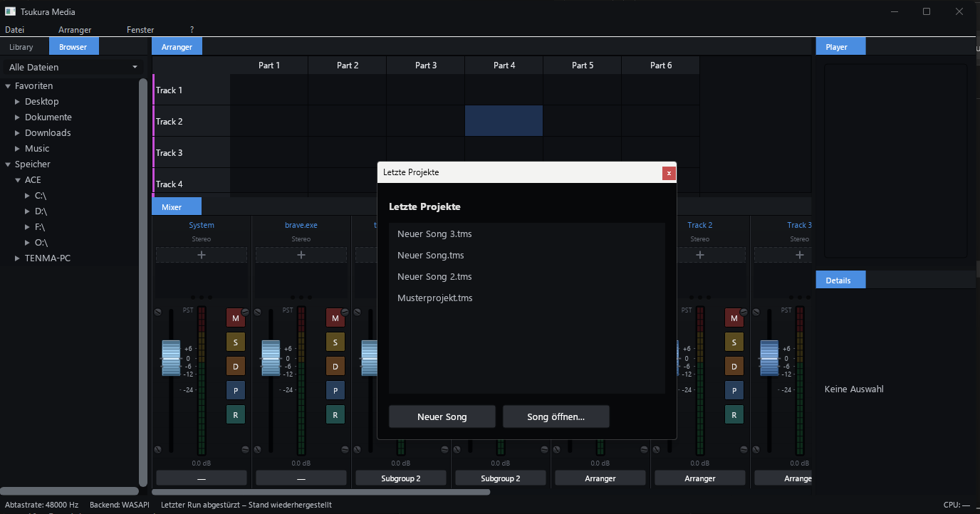Screen dimensions: 980x514
Task: Expand the Downloads folder arrow
Action: [x=18, y=133]
